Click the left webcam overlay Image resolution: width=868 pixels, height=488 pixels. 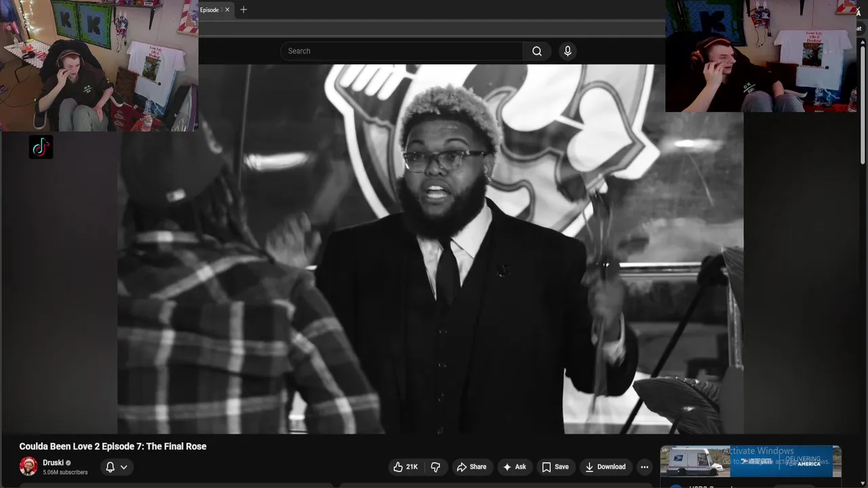[x=99, y=66]
